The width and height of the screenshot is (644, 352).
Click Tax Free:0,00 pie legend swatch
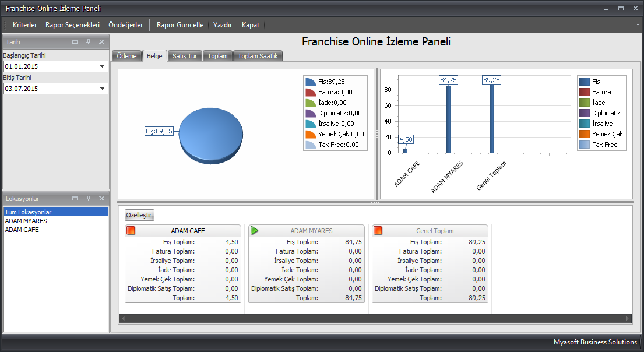[x=311, y=145]
